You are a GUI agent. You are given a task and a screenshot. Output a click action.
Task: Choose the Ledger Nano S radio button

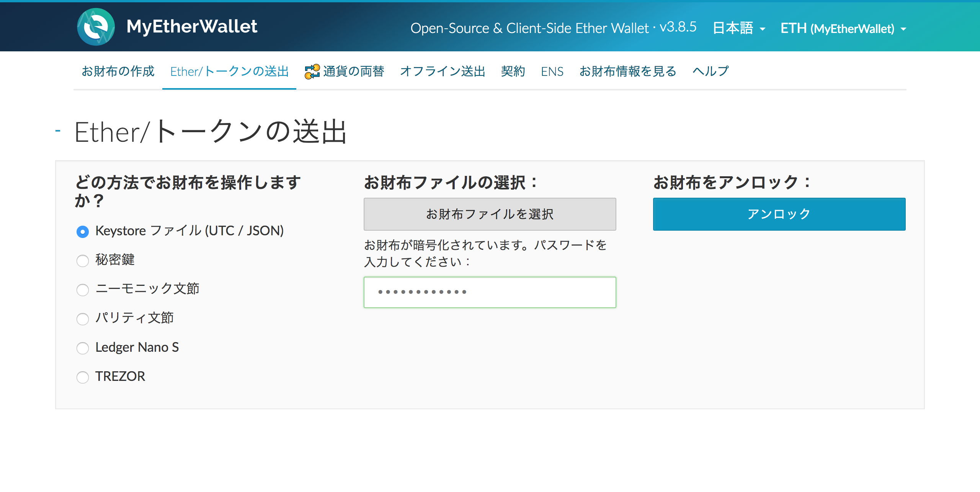83,348
